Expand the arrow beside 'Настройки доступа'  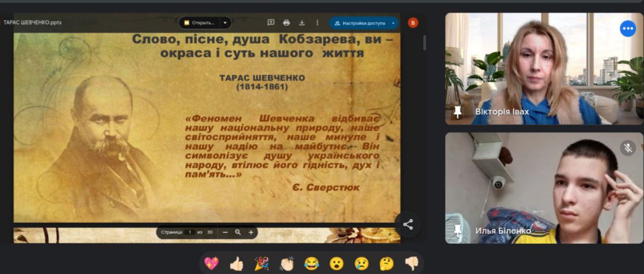pos(393,23)
